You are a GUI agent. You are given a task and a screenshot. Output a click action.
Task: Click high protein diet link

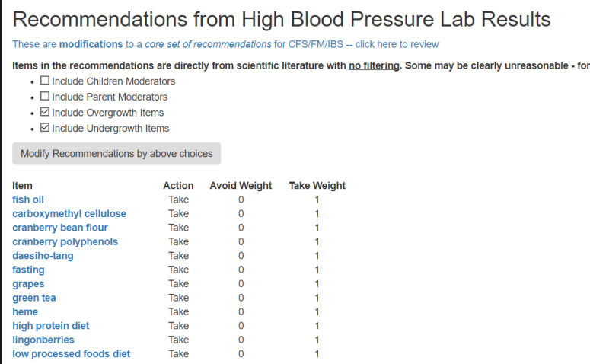pyautogui.click(x=51, y=326)
